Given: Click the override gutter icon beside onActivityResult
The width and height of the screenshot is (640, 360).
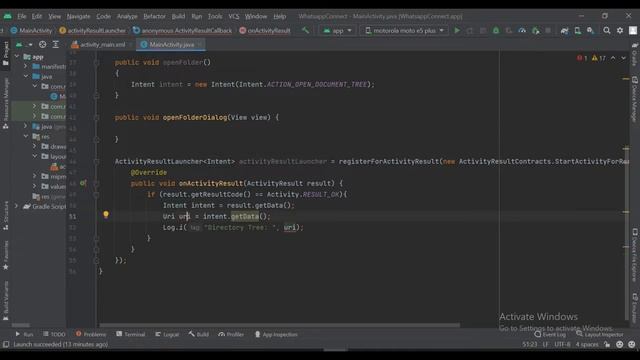Looking at the screenshot, I should 83,183.
